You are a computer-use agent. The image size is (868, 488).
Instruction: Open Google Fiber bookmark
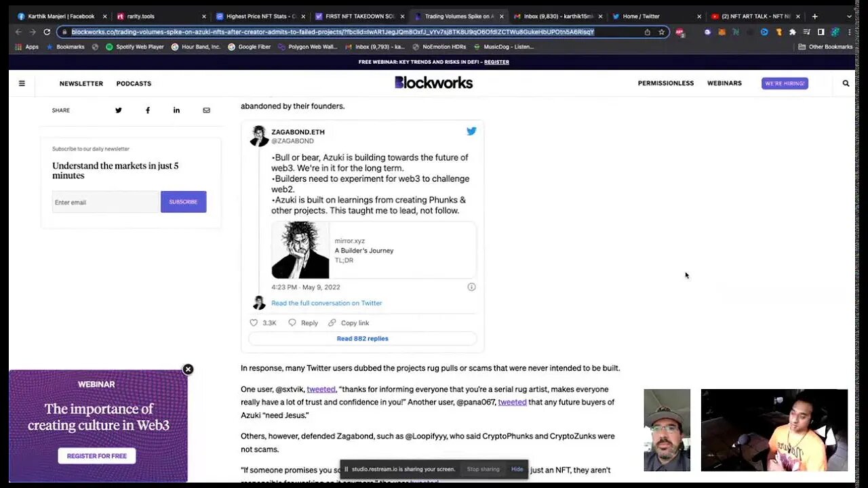coord(249,47)
